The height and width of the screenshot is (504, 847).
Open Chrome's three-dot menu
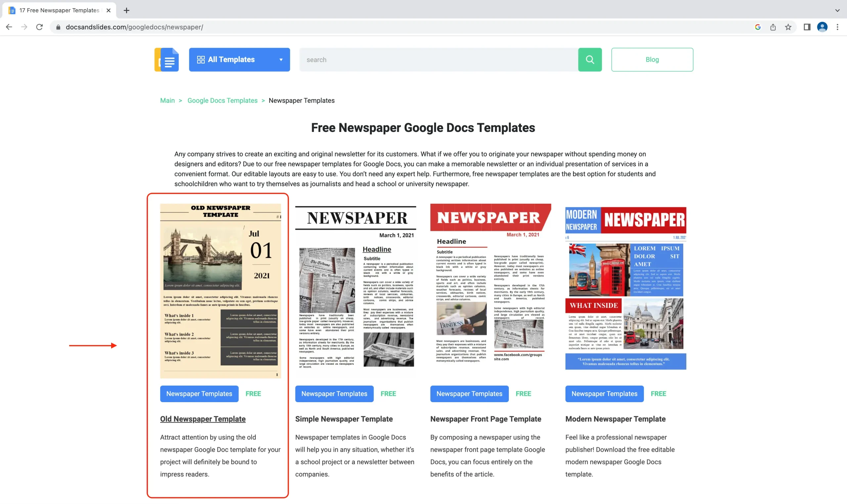click(838, 27)
